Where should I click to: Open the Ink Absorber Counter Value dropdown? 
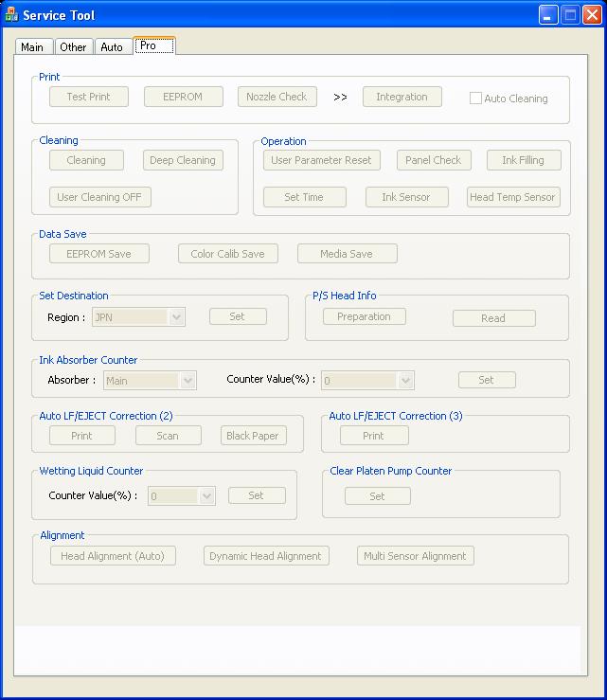[x=406, y=381]
